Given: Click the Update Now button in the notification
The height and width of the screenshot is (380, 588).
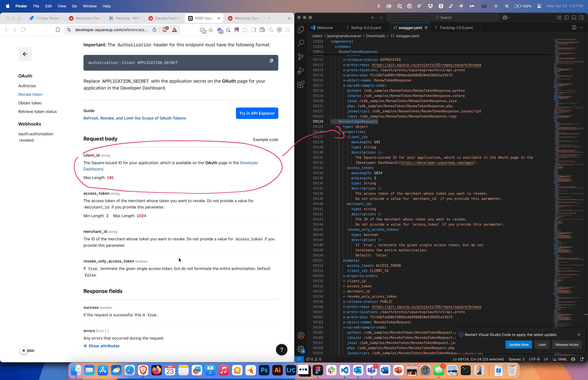Looking at the screenshot, I should tap(518, 345).
